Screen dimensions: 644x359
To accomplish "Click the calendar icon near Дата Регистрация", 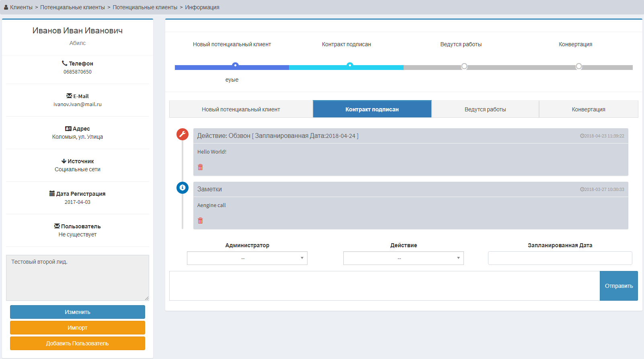I will tap(52, 193).
